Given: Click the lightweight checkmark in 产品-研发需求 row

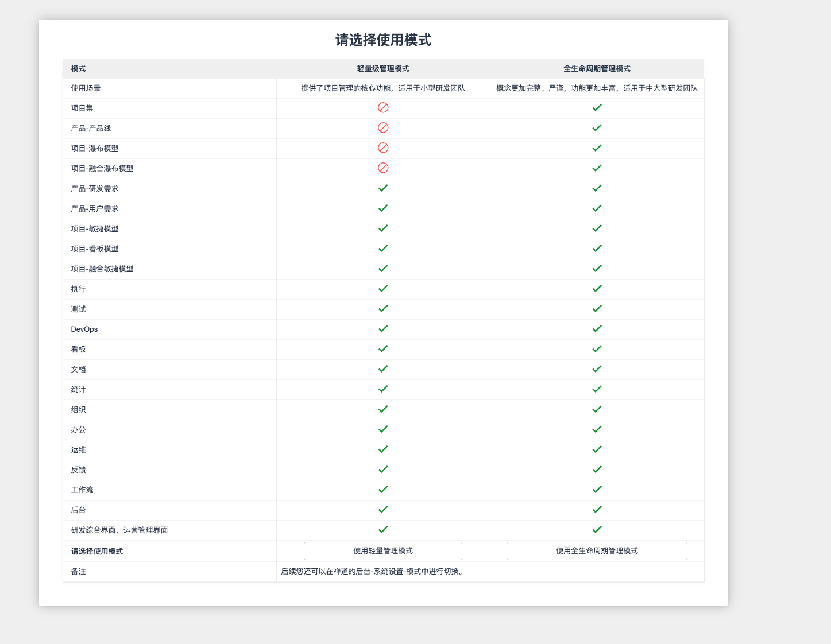Looking at the screenshot, I should point(383,188).
